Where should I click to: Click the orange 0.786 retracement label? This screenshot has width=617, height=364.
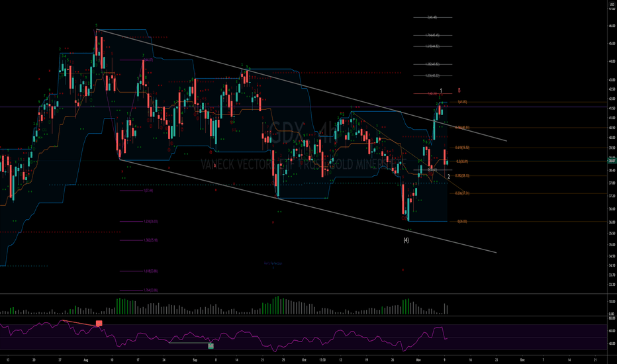(462, 128)
